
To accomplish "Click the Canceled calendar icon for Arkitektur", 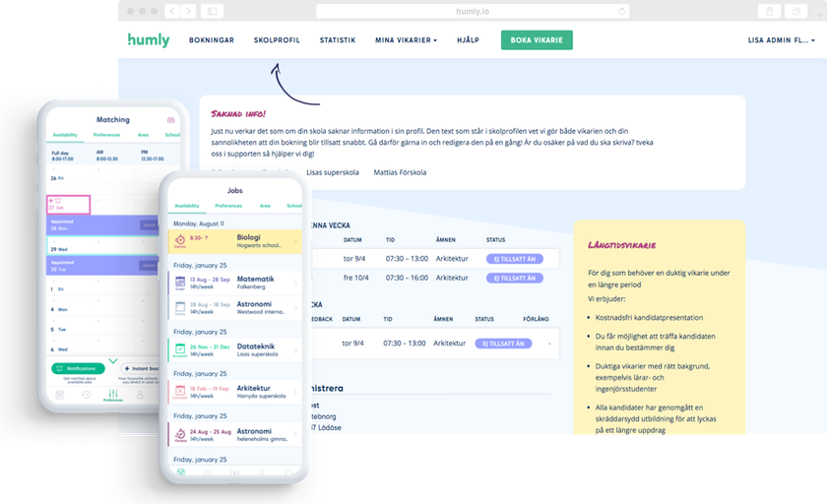I will click(x=180, y=392).
